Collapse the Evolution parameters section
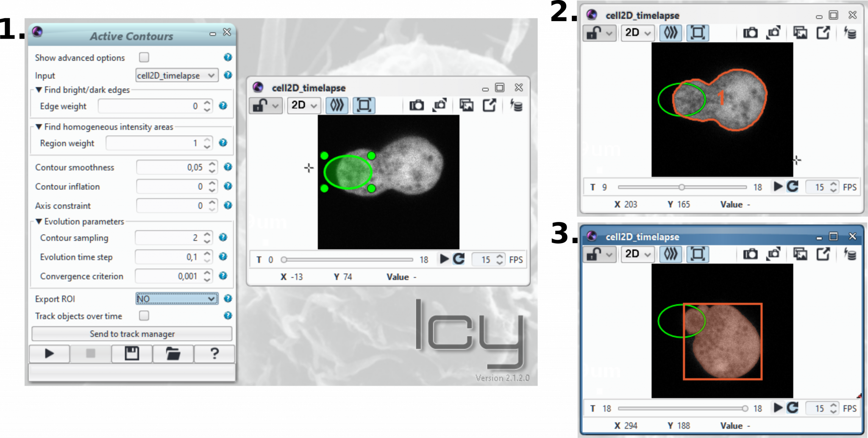This screenshot has width=868, height=438. pos(40,221)
